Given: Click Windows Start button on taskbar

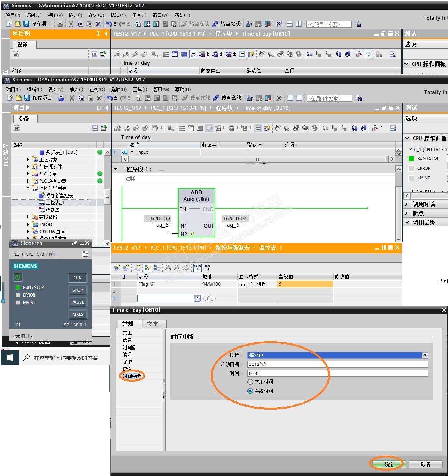Looking at the screenshot, I should click(x=10, y=357).
